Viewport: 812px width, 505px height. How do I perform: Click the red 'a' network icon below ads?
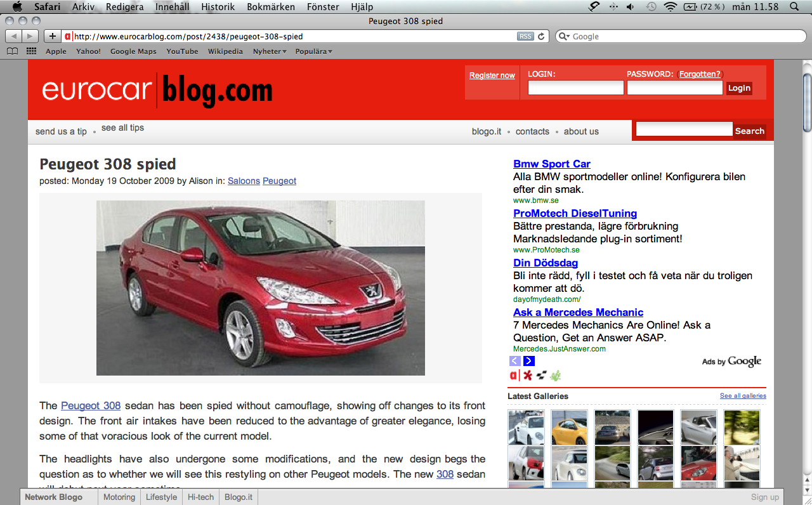point(513,376)
